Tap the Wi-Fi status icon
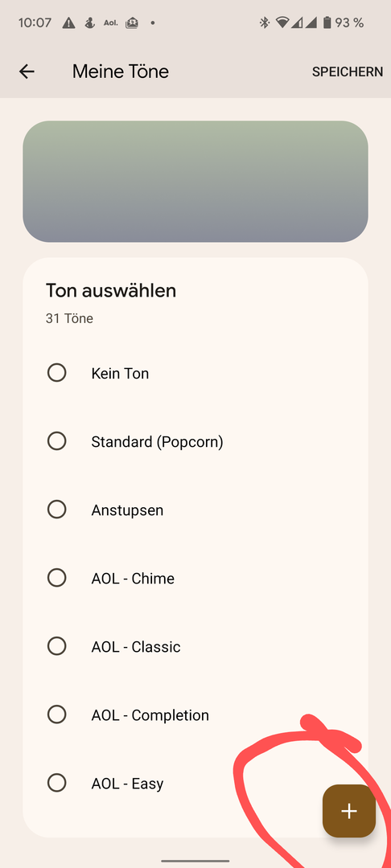The height and width of the screenshot is (868, 391). pos(282,23)
